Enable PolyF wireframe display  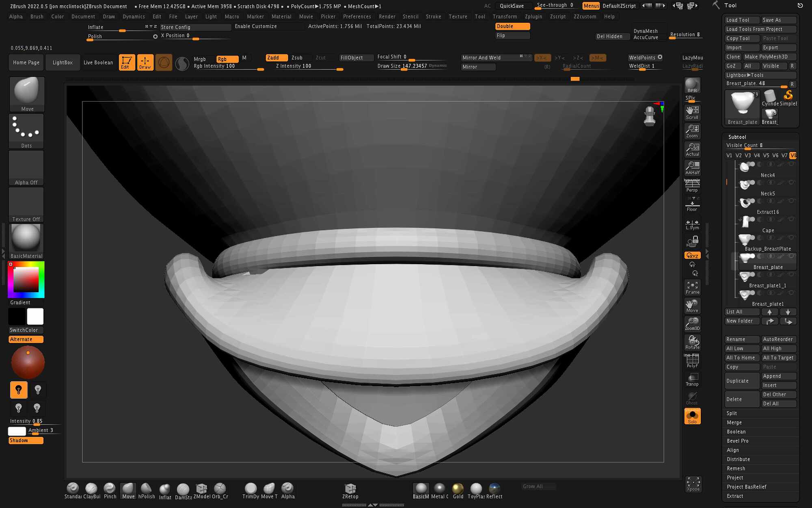click(x=692, y=360)
